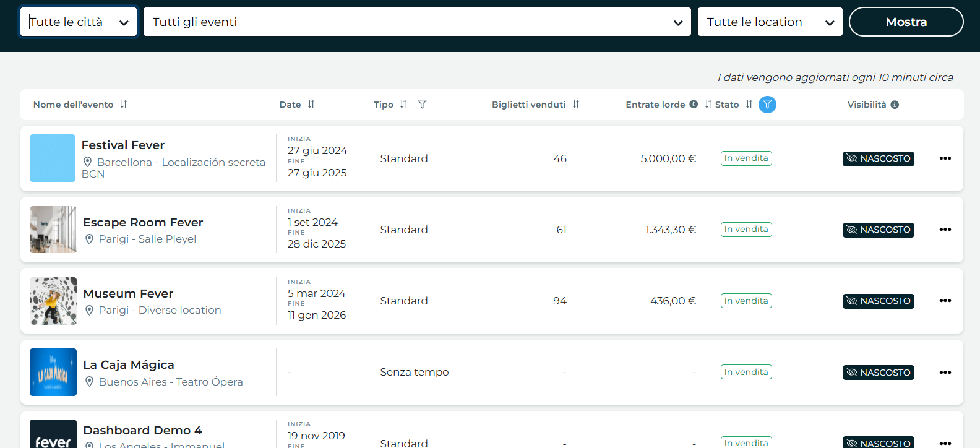Click the 5.000,00 € revenue value
Image resolution: width=980 pixels, height=448 pixels.
click(668, 158)
